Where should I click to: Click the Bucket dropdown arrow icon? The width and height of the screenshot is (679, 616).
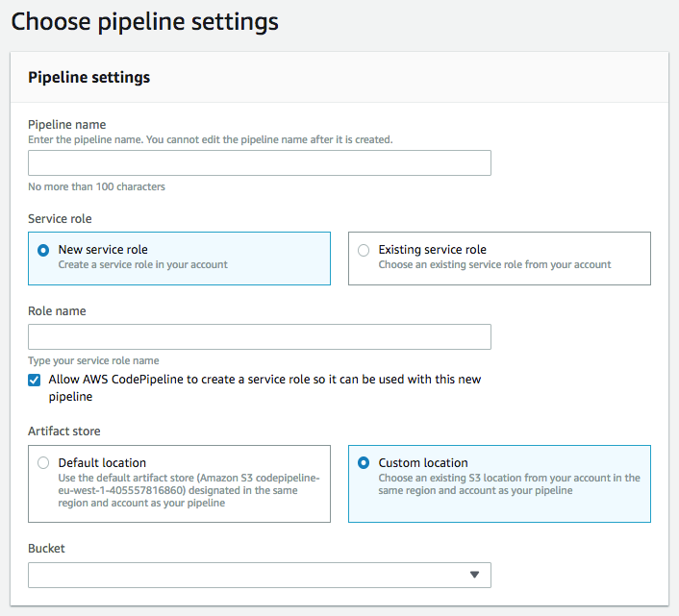(474, 575)
